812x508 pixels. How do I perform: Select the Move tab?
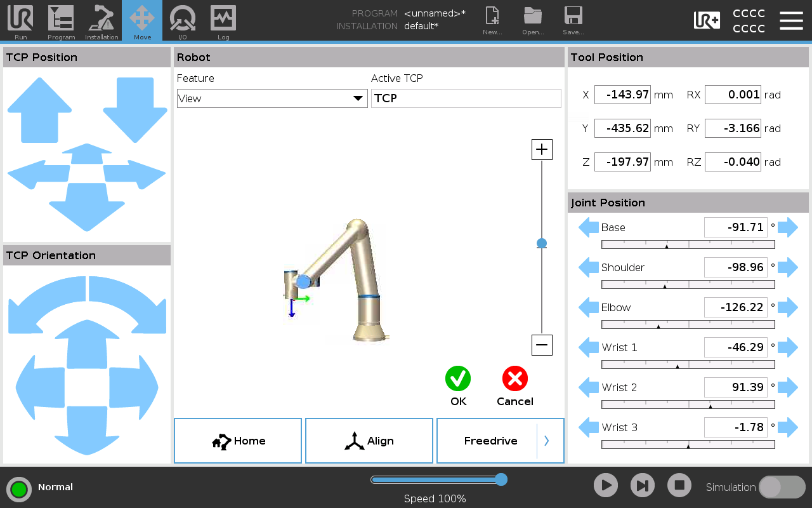tap(142, 20)
